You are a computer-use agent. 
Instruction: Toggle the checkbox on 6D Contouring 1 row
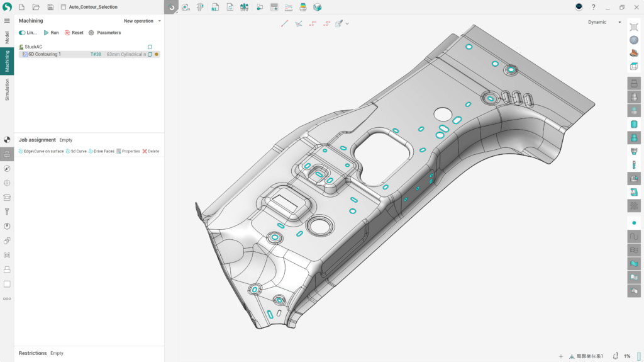coord(150,54)
